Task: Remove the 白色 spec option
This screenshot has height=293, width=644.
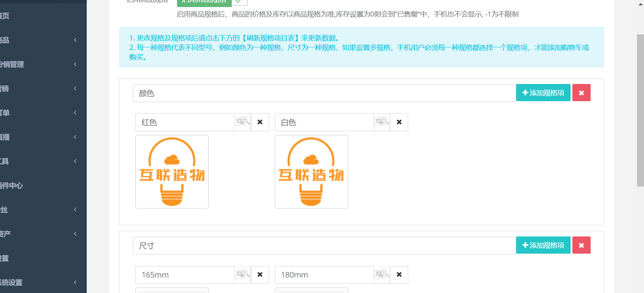Action: point(399,122)
